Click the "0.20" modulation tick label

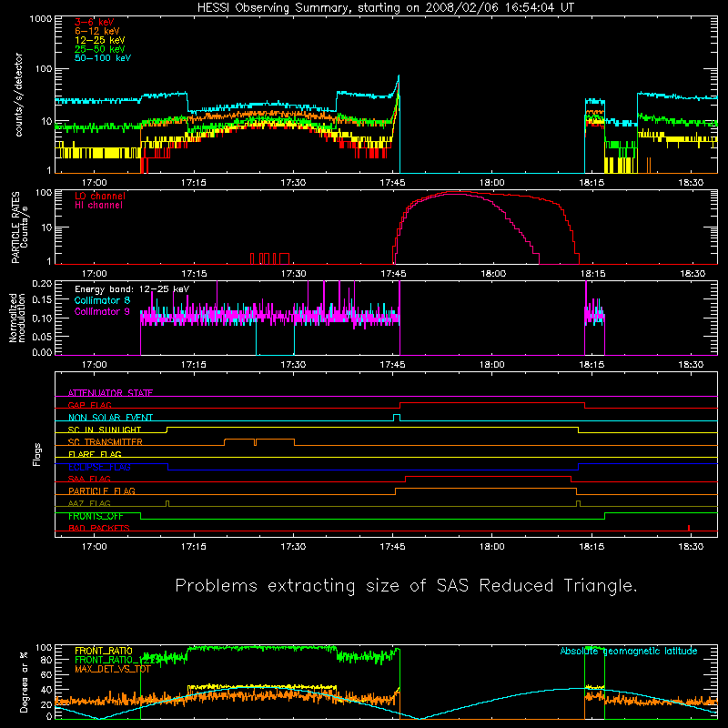(42, 284)
